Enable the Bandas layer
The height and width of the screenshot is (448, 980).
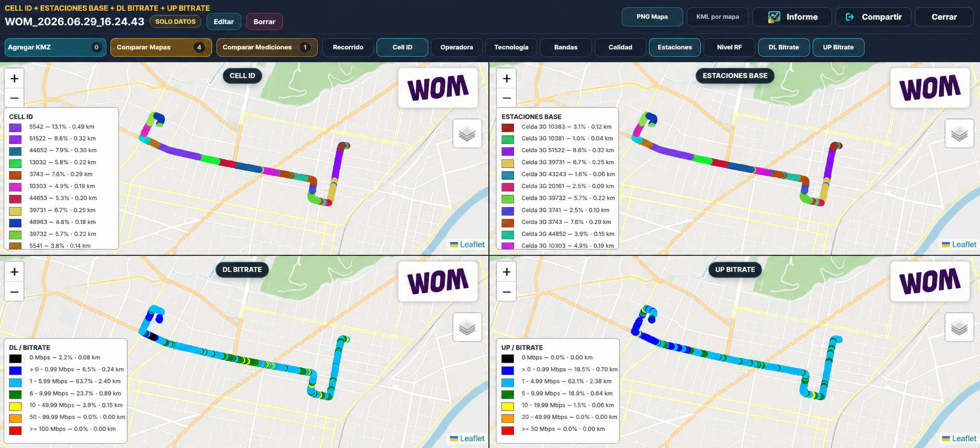point(565,47)
